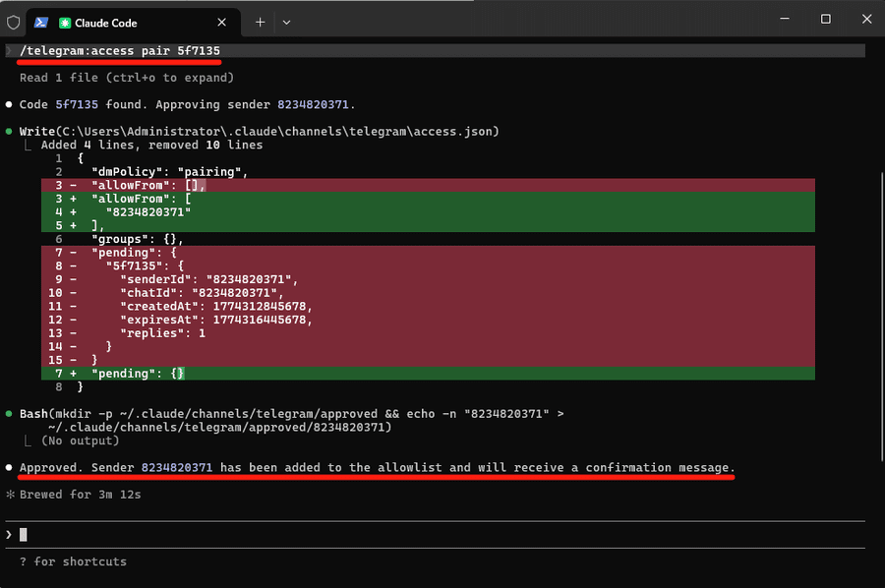
Task: Click the removed '"allowFrom": [],' line
Action: tap(428, 185)
